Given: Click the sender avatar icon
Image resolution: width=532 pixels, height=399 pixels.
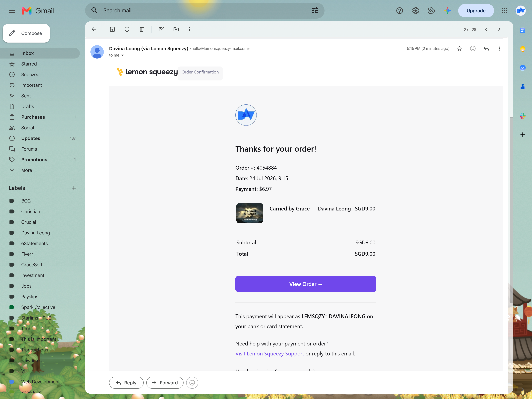Looking at the screenshot, I should pyautogui.click(x=97, y=52).
